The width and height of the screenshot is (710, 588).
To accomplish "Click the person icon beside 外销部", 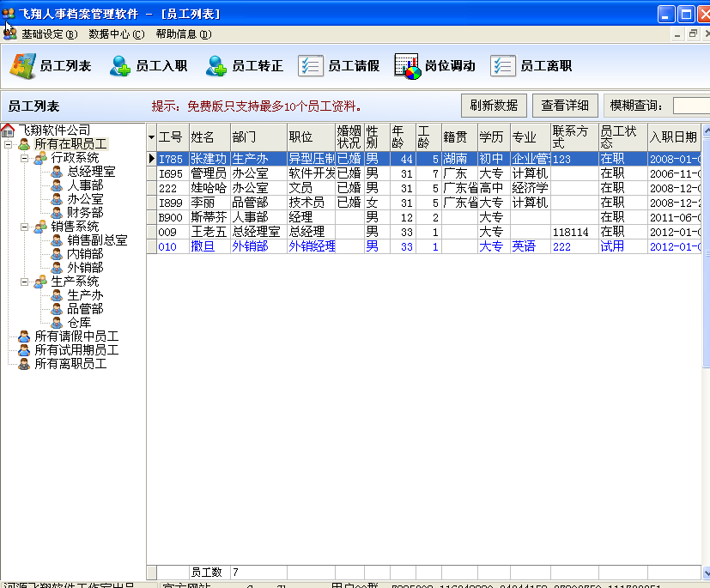I will coord(57,268).
